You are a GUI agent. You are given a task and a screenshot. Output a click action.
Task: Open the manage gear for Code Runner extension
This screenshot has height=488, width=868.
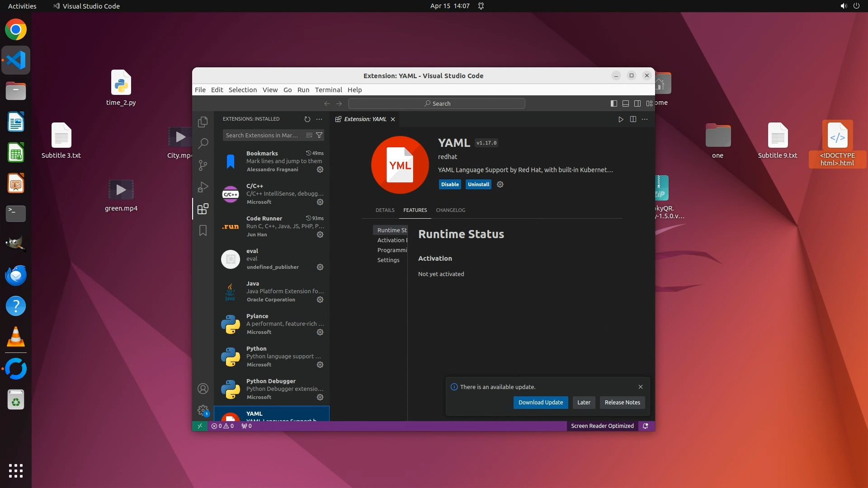tap(320, 235)
